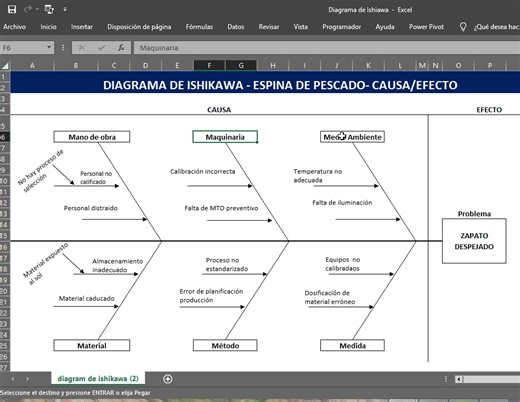This screenshot has height=402, width=520.
Task: Click the lightbulb search icon
Action: click(463, 27)
